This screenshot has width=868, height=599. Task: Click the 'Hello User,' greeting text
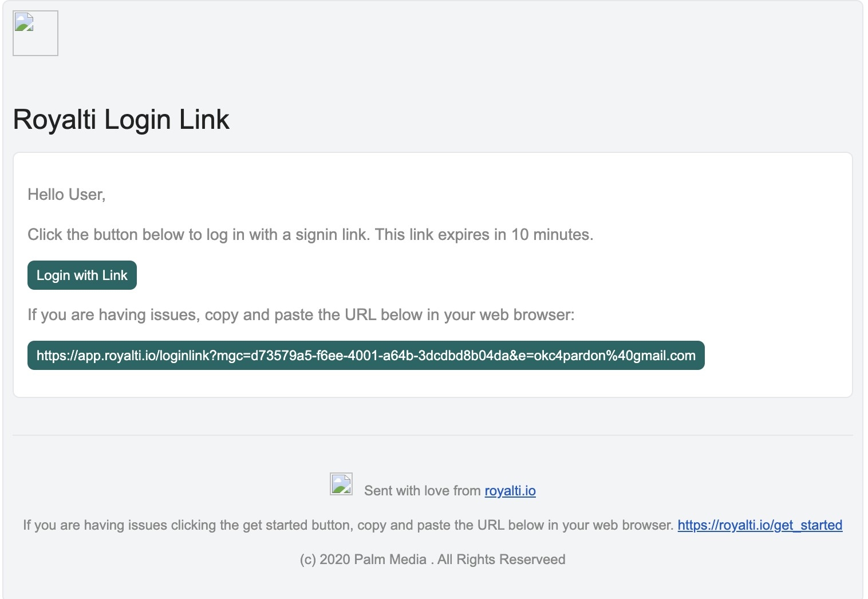click(66, 195)
